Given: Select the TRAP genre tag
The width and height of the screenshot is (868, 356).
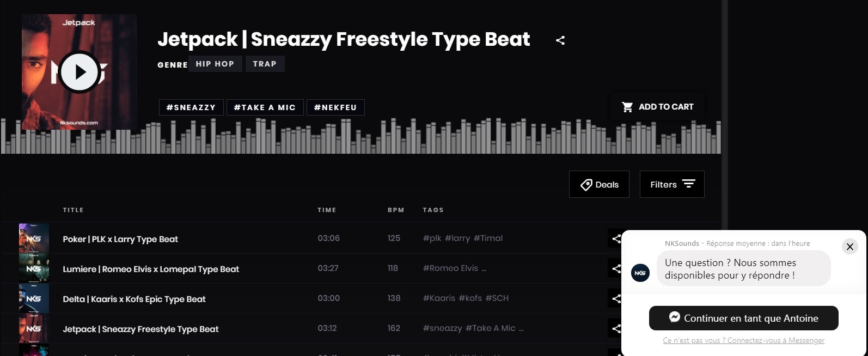Looking at the screenshot, I should [265, 64].
